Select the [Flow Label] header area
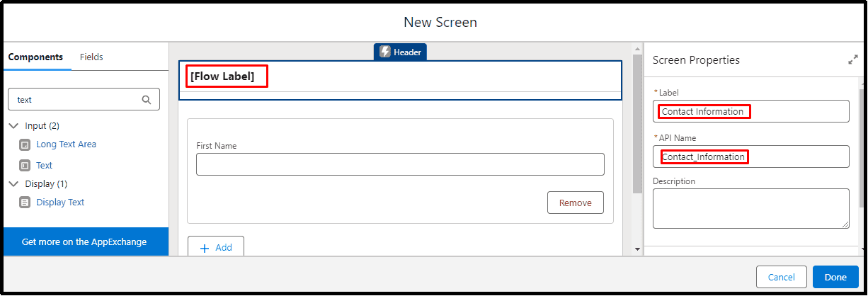The height and width of the screenshot is (296, 868). coord(400,80)
